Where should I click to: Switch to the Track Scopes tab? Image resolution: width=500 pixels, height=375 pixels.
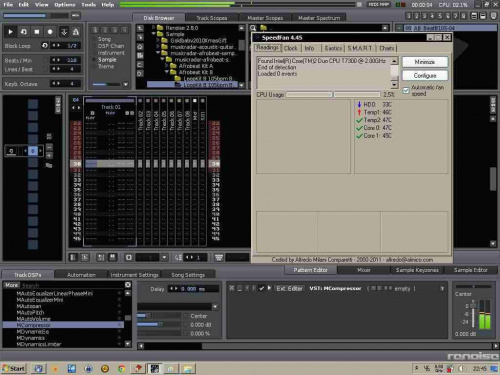tap(212, 18)
